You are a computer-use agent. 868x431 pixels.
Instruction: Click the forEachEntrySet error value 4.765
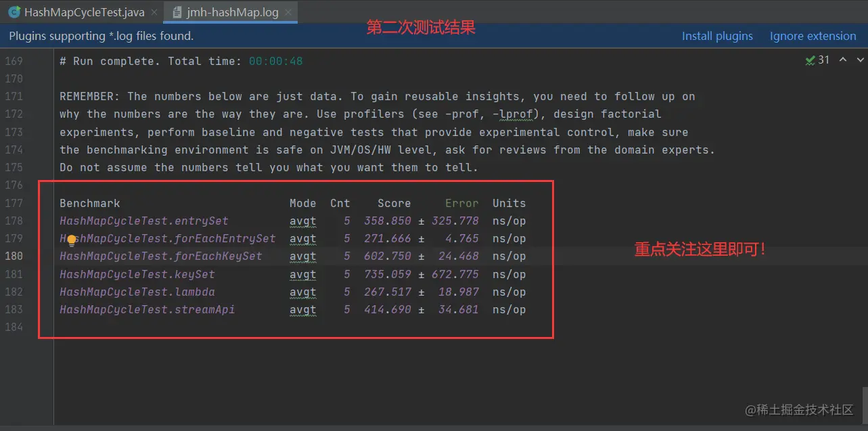point(462,238)
